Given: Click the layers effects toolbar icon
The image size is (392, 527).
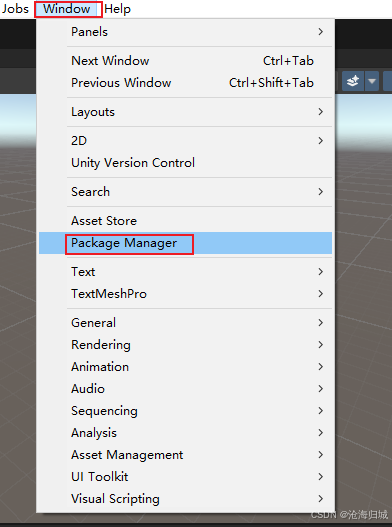Looking at the screenshot, I should [x=353, y=81].
